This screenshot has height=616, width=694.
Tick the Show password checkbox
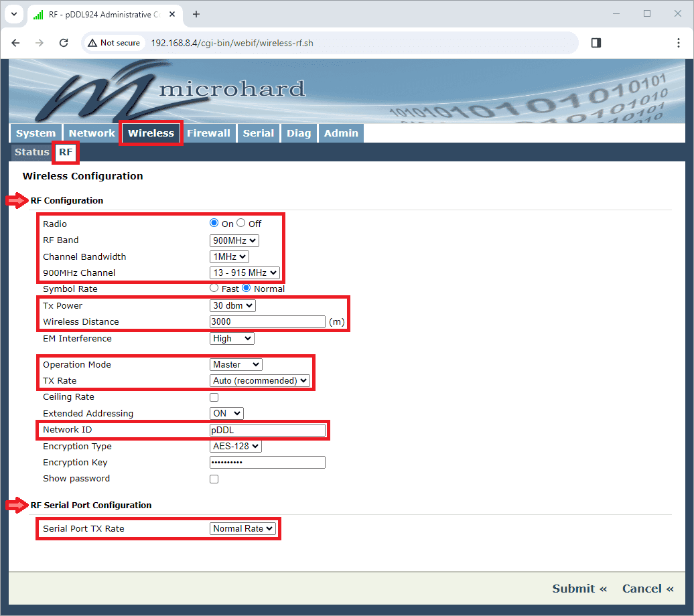(x=214, y=479)
